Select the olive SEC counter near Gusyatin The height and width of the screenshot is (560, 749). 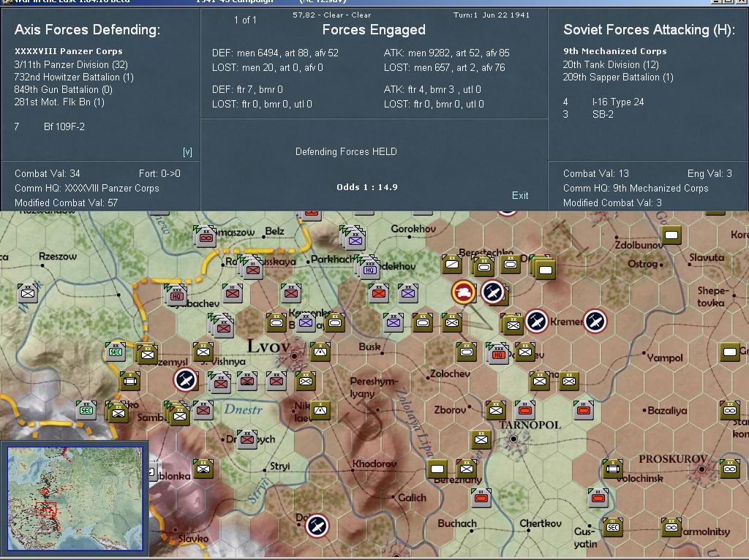(613, 527)
